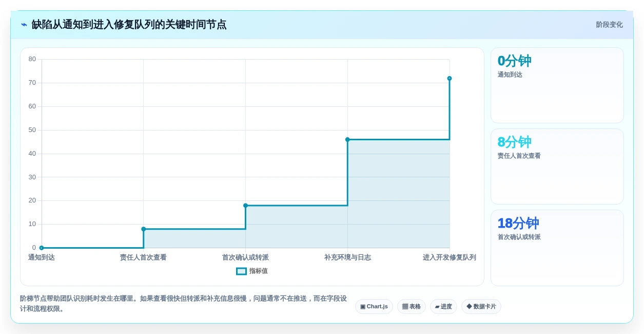This screenshot has height=334, width=644.
Task: Click the description paragraph starting 阶梯节点帮助团队
Action: point(183,304)
